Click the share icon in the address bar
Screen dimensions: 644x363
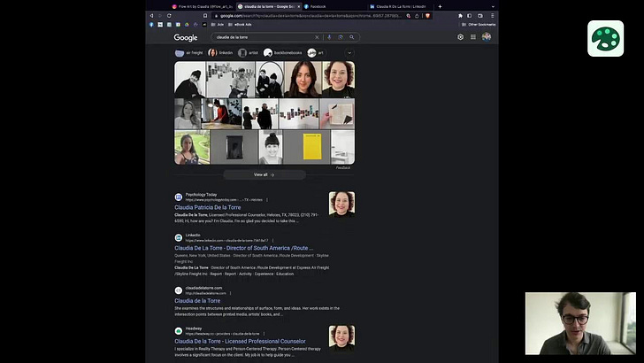(417, 16)
